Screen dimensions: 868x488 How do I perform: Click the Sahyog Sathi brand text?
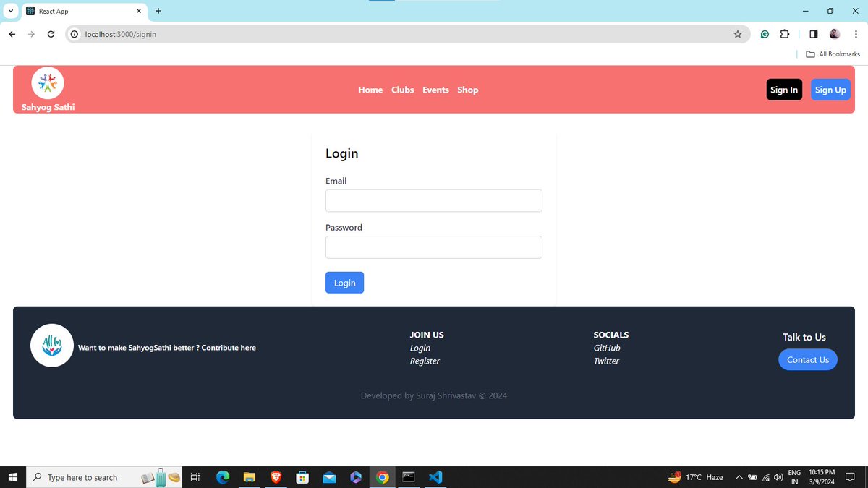[48, 107]
